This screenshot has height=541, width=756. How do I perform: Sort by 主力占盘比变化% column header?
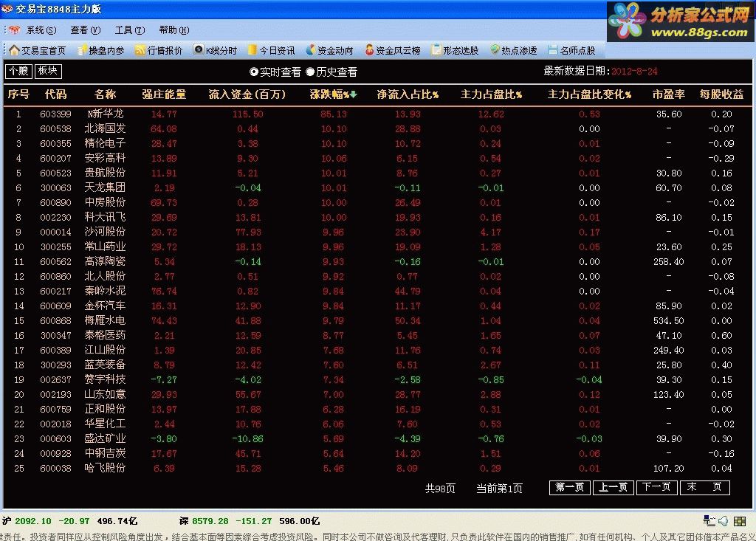point(589,94)
